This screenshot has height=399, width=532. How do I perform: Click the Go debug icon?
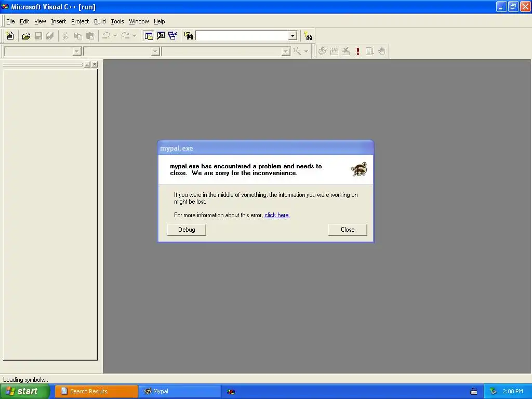(369, 51)
